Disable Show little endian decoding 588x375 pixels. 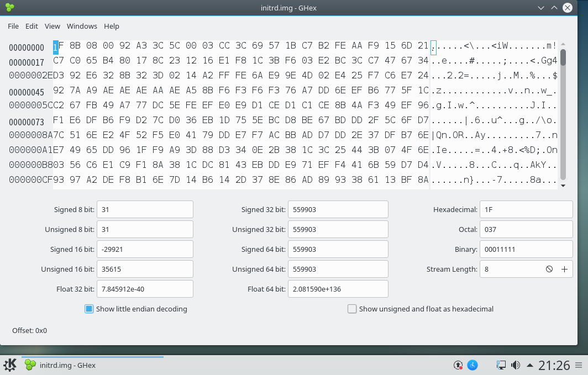click(x=89, y=309)
